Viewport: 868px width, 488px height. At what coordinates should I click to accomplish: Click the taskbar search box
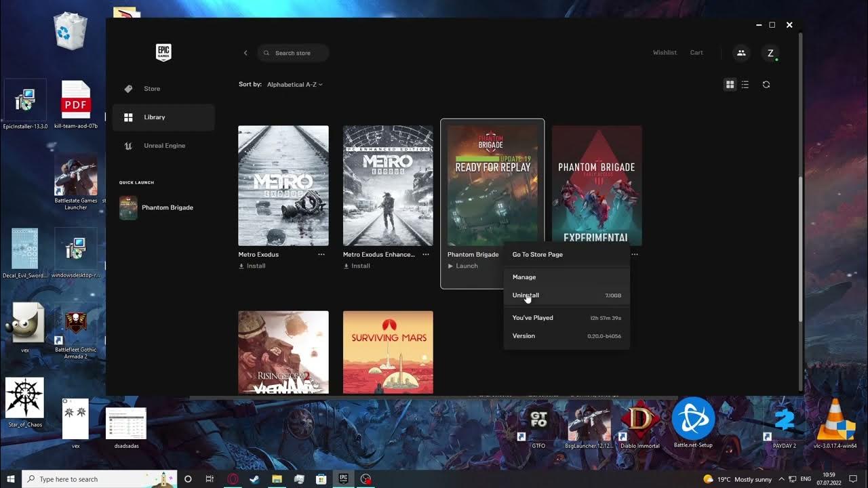point(100,479)
